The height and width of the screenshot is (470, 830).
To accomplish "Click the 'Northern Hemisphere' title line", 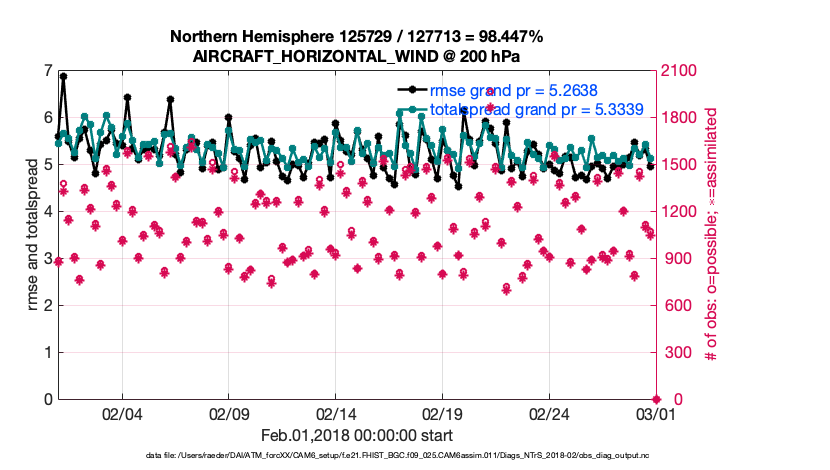I will click(357, 36).
